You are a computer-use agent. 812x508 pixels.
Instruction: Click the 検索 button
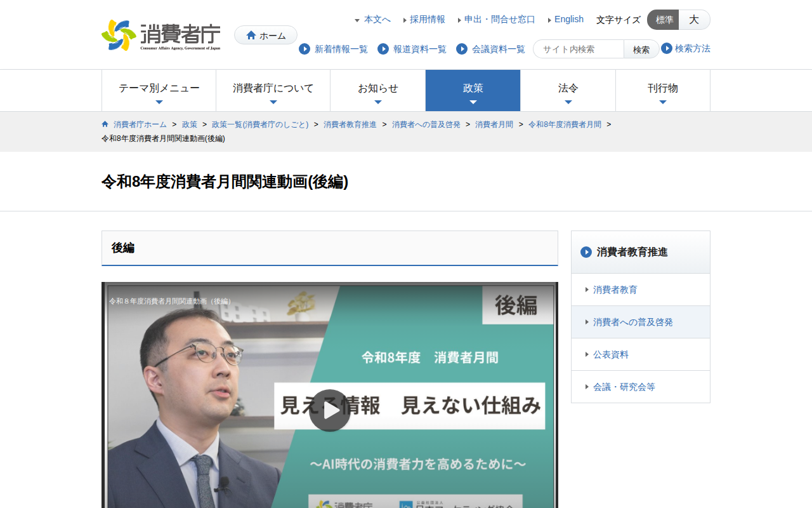click(641, 49)
